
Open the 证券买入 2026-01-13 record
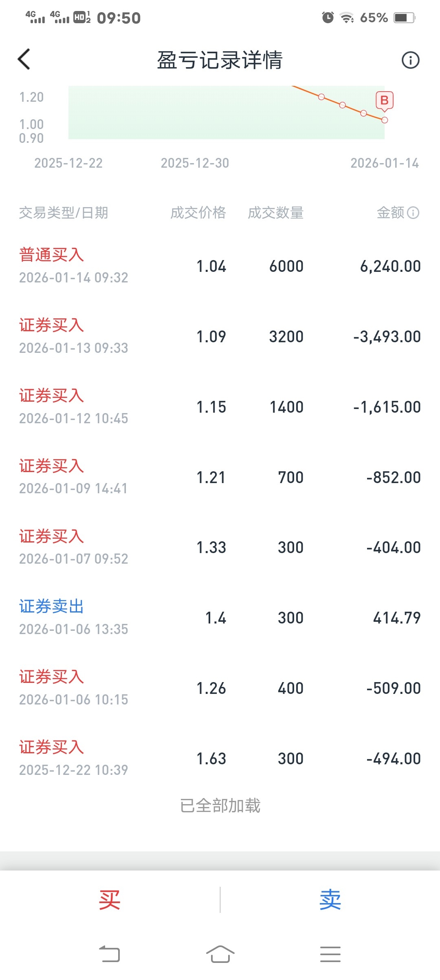(x=220, y=337)
